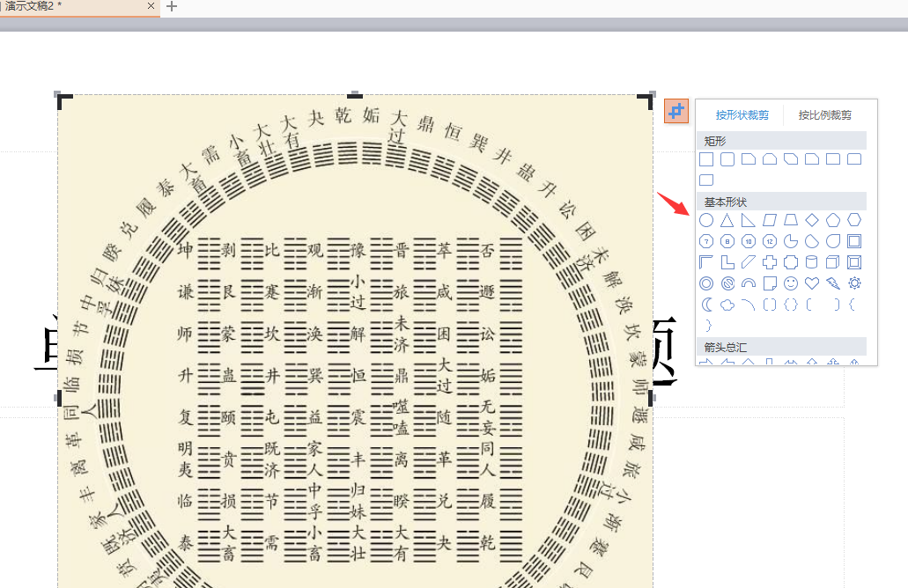Select the rounded rectangle crop shape
The image size is (908, 588).
pos(727,159)
